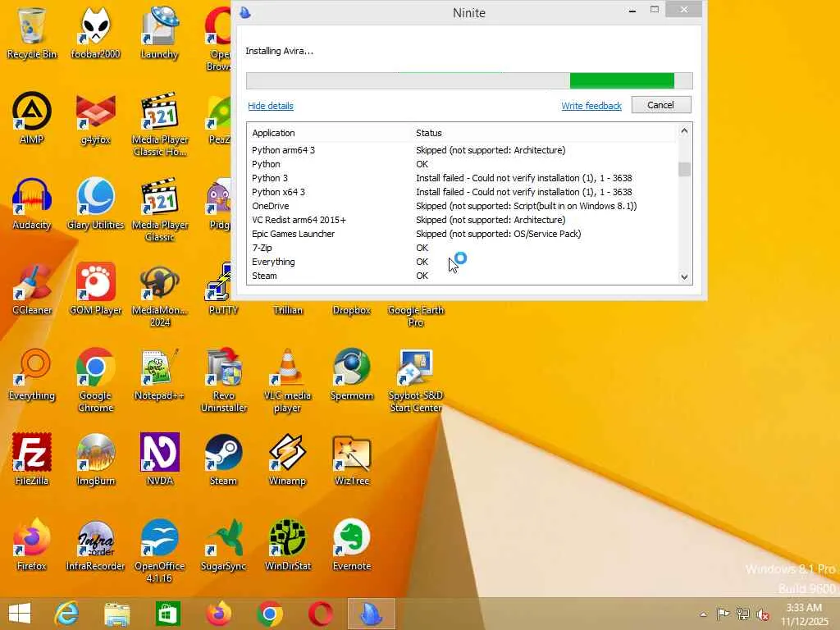Open the Spermom desktop shortcut
Screen dimensions: 840x630
coord(351,374)
